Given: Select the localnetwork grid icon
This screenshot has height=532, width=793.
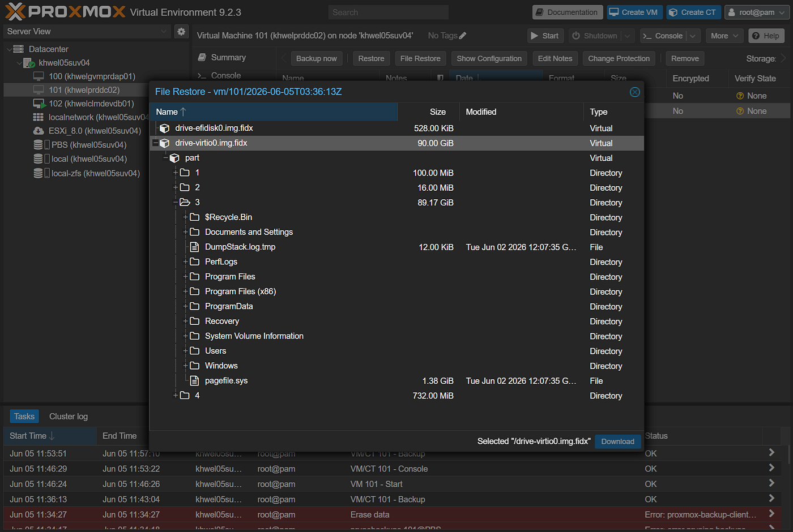Looking at the screenshot, I should 38,117.
